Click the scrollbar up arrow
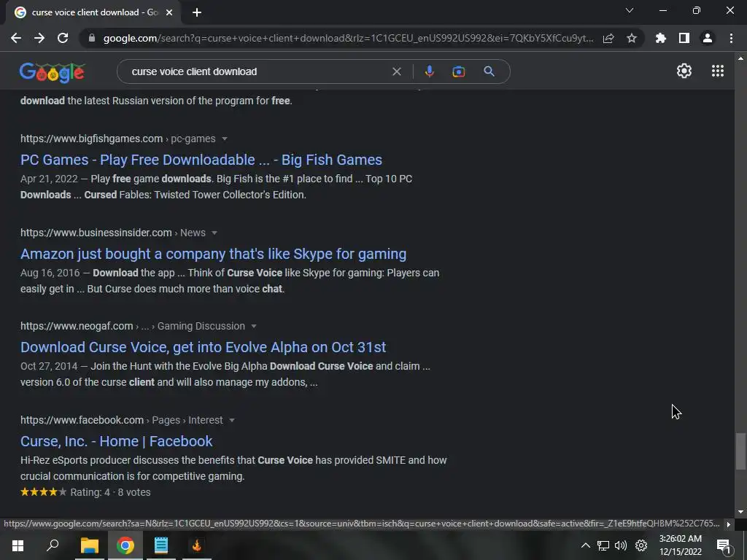The width and height of the screenshot is (747, 560). [x=740, y=58]
